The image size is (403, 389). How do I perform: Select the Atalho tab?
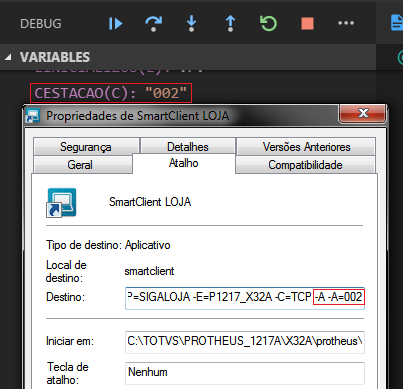tap(184, 163)
